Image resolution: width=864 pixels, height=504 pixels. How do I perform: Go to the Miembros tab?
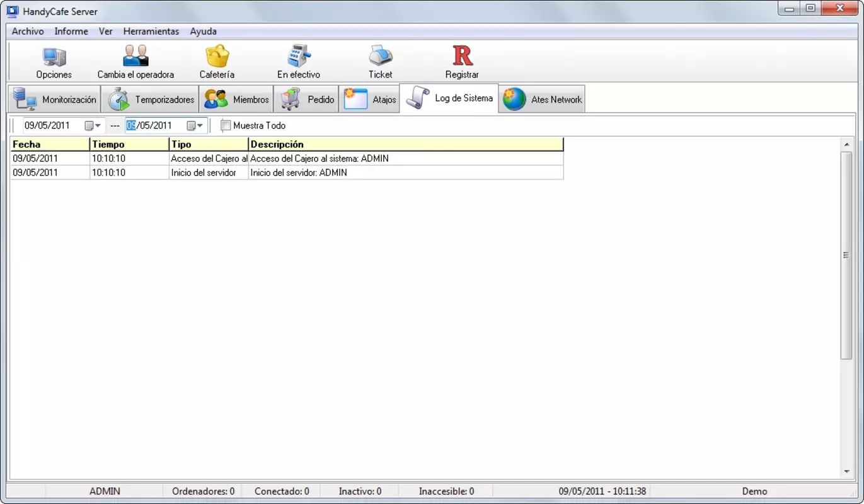(x=236, y=100)
